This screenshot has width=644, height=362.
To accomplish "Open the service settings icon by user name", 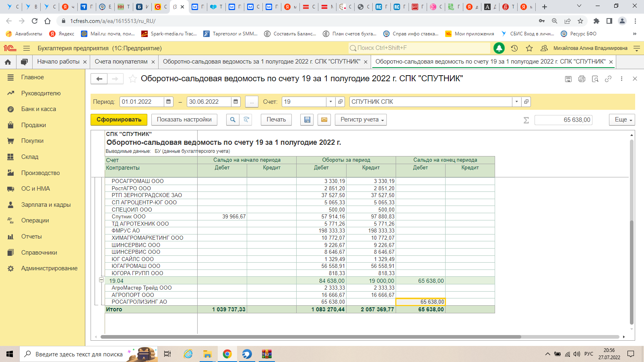I will [637, 48].
